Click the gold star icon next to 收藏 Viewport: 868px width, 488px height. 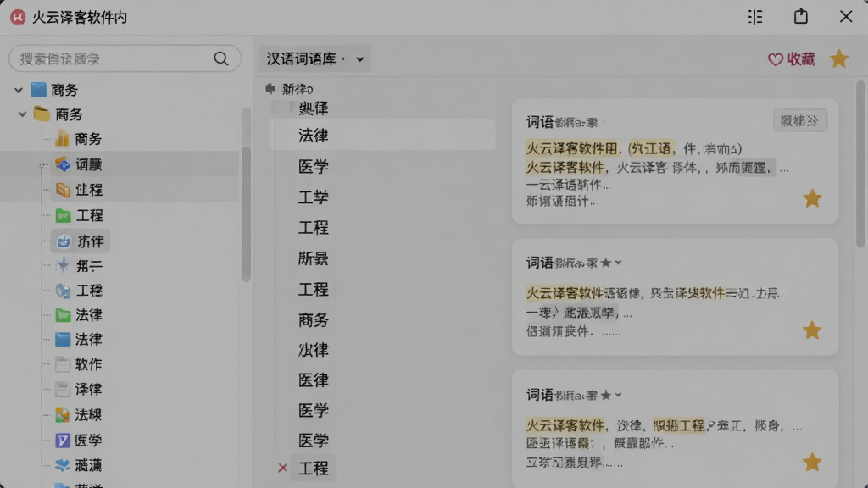[x=839, y=58]
